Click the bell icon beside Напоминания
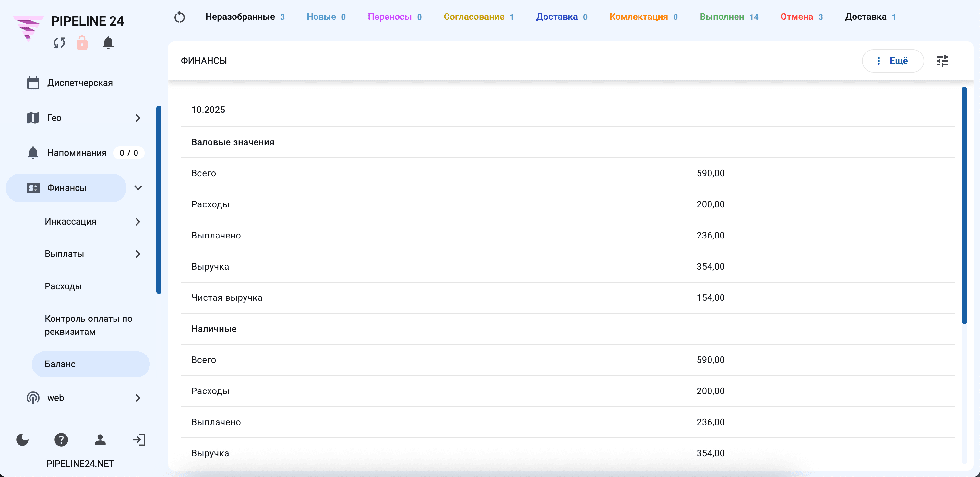The width and height of the screenshot is (980, 477). (x=33, y=153)
